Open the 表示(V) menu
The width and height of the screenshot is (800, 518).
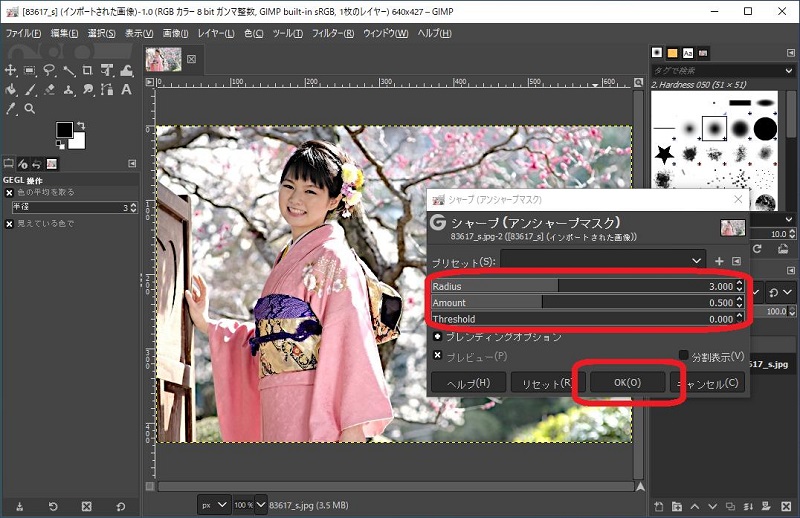tap(139, 34)
